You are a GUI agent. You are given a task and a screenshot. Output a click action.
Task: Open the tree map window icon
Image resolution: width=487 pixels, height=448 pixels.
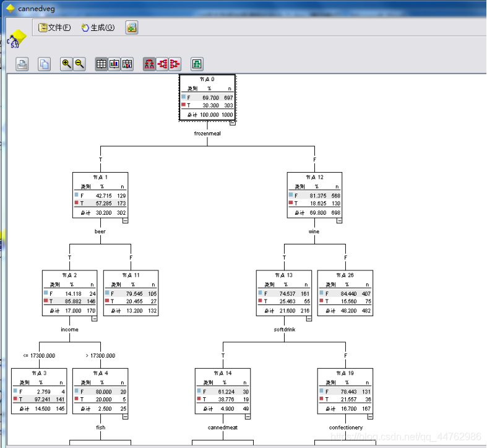197,64
